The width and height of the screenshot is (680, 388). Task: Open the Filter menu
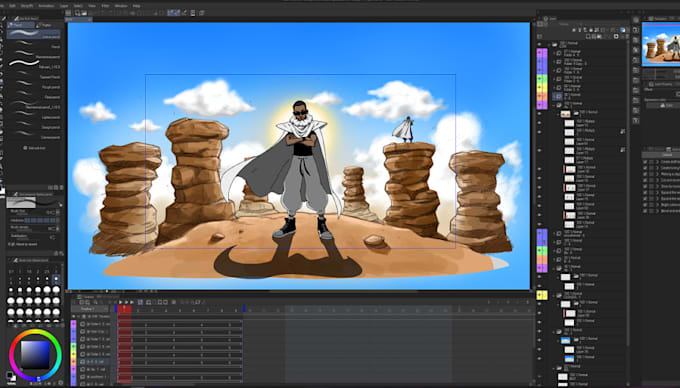[105, 6]
